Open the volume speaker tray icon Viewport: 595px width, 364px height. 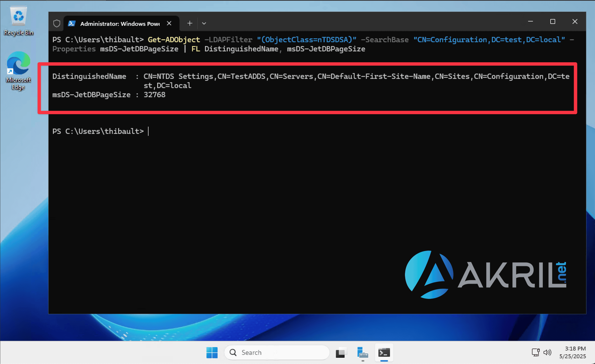click(x=547, y=352)
